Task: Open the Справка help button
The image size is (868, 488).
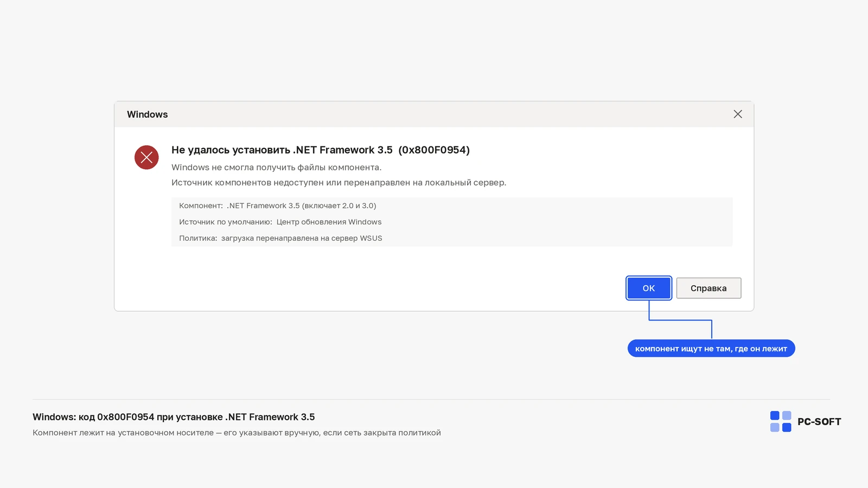Action: [709, 288]
